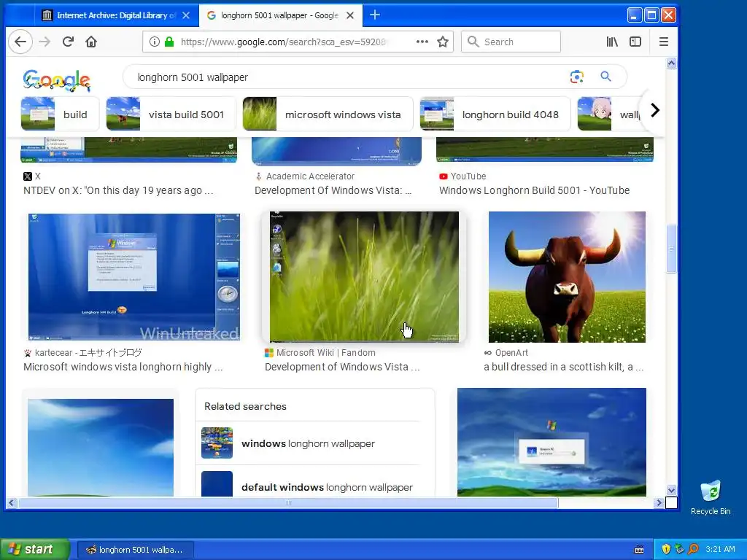
Task: Open a new tab with plus icon
Action: pyautogui.click(x=375, y=15)
